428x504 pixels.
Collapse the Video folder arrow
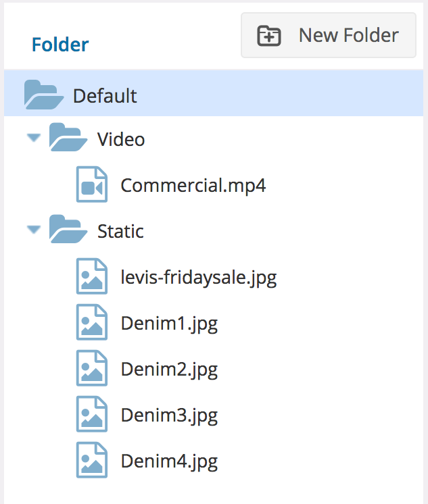pyautogui.click(x=33, y=138)
